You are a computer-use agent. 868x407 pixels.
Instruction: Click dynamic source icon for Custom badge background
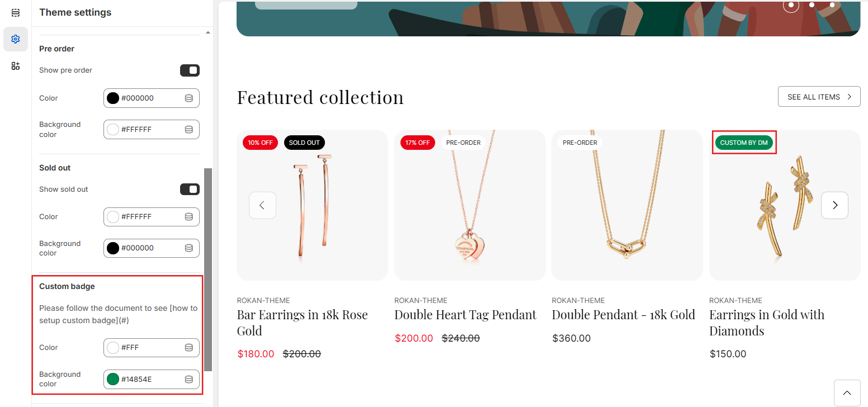tap(189, 380)
